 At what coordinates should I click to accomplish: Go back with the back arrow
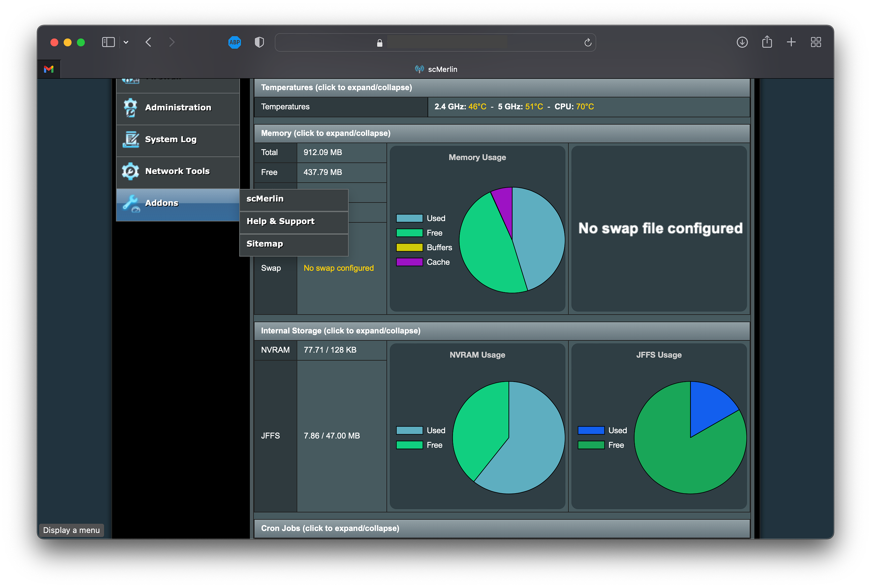pos(148,42)
